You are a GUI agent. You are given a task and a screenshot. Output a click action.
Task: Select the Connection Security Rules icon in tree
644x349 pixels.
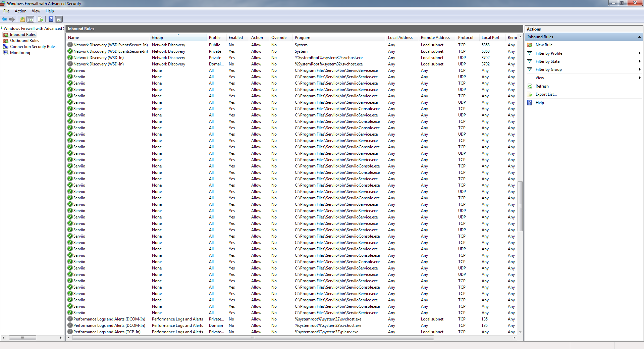pos(6,47)
